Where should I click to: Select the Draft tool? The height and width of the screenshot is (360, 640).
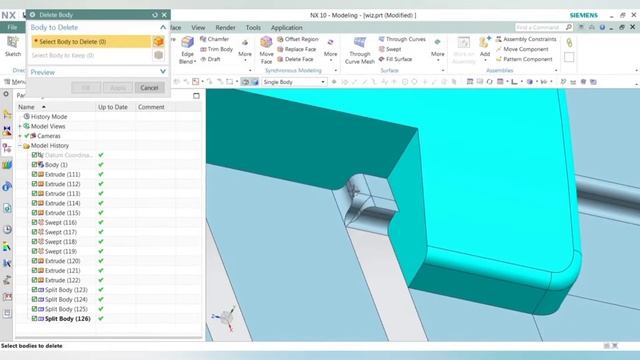tap(210, 59)
